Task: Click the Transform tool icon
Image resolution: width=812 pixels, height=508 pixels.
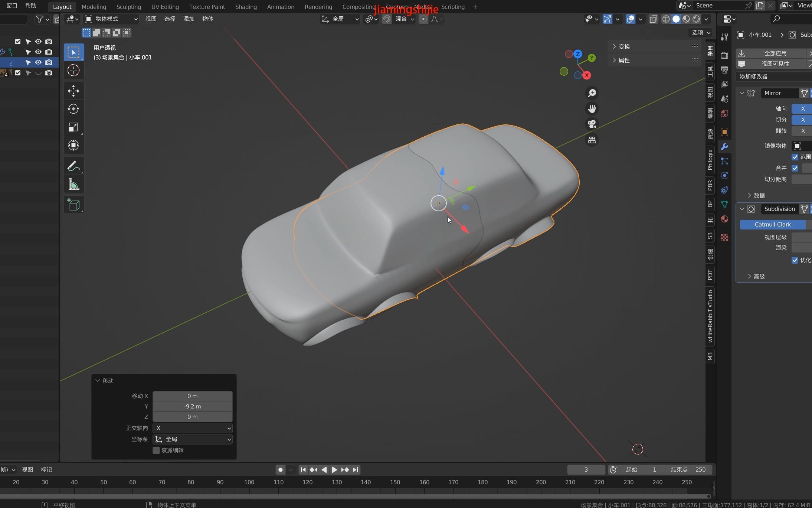Action: pyautogui.click(x=73, y=145)
